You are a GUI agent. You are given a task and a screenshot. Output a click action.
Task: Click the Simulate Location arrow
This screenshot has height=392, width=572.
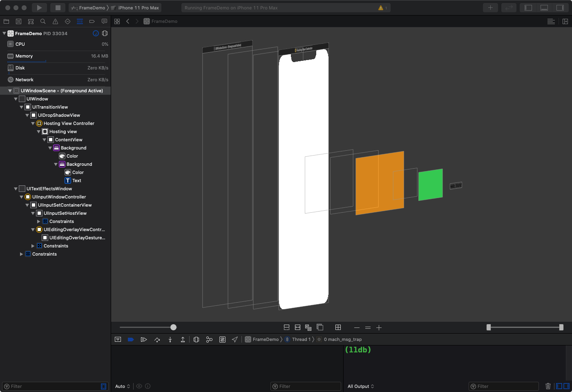click(x=235, y=339)
